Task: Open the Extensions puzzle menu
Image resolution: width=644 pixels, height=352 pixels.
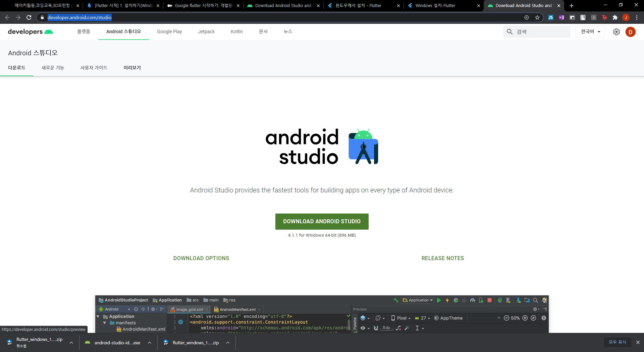Action: tap(615, 17)
